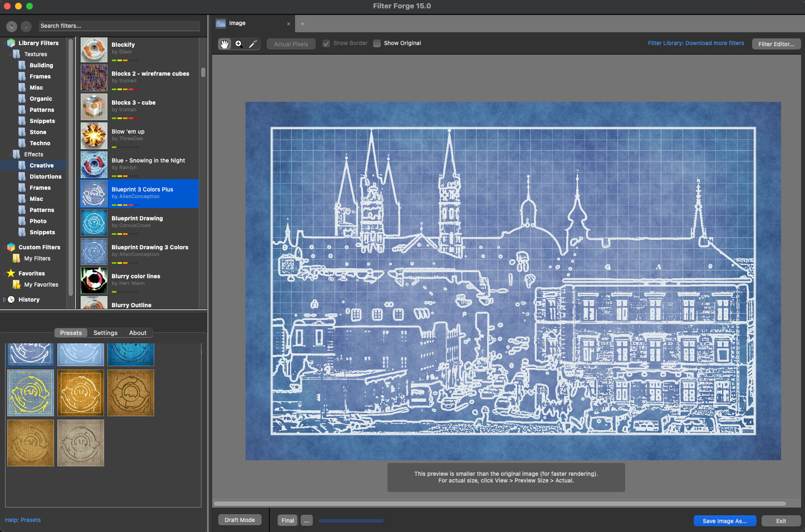Select the Zoom magnifier tool
The image size is (805, 532).
pos(239,44)
